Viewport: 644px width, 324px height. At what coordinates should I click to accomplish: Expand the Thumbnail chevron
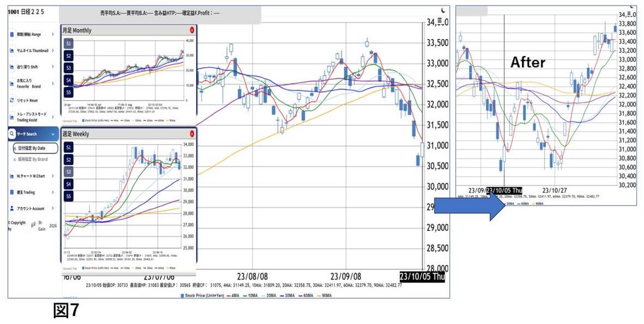[53, 50]
